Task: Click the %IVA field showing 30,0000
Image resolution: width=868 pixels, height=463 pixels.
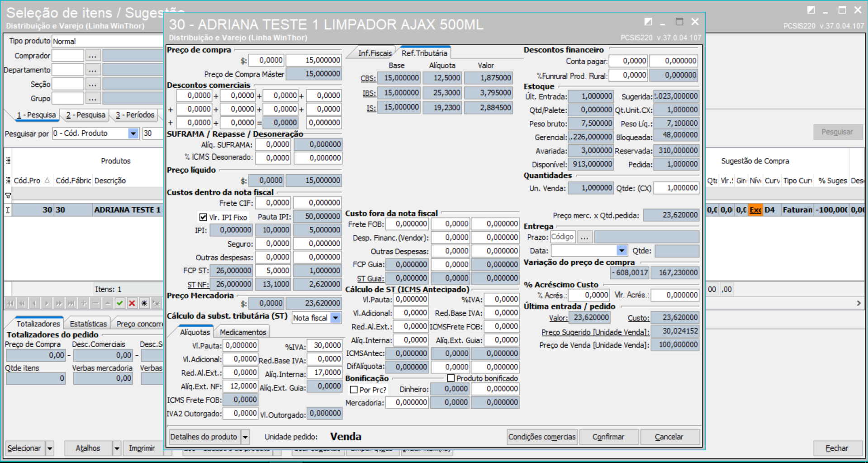Action: point(324,345)
